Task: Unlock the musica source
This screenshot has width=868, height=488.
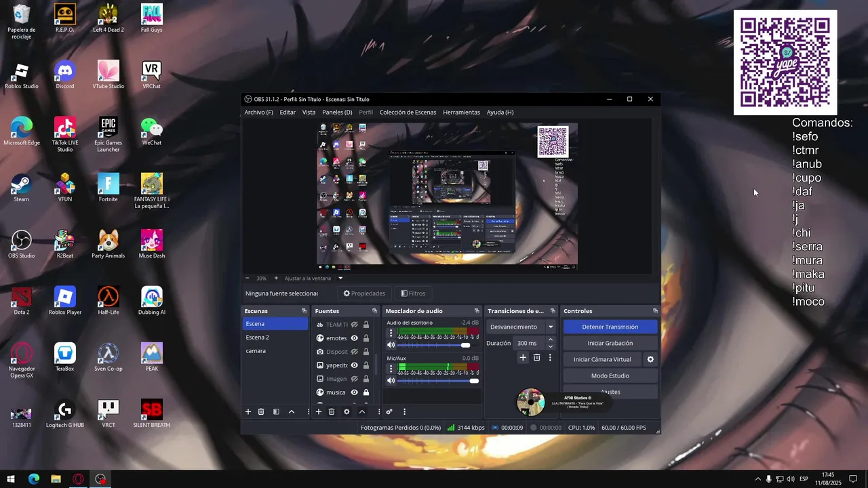Action: click(366, 392)
